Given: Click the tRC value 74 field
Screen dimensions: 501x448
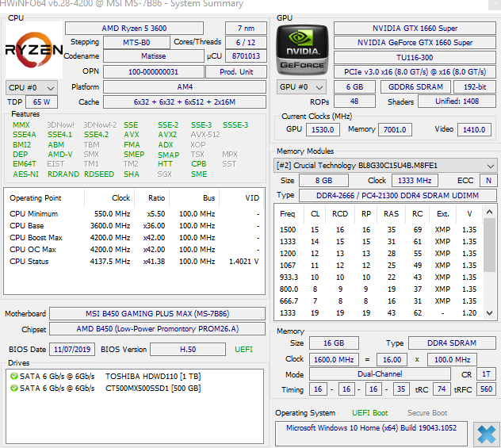Looking at the screenshot, I should pyautogui.click(x=442, y=389).
